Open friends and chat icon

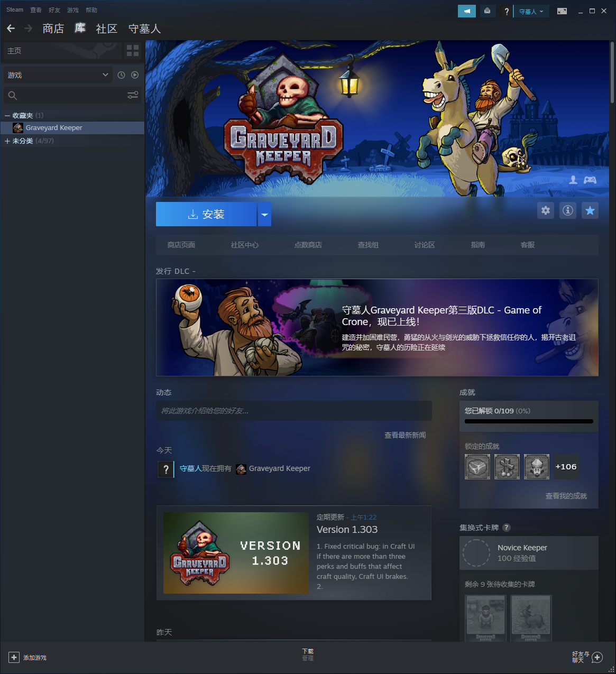(597, 658)
